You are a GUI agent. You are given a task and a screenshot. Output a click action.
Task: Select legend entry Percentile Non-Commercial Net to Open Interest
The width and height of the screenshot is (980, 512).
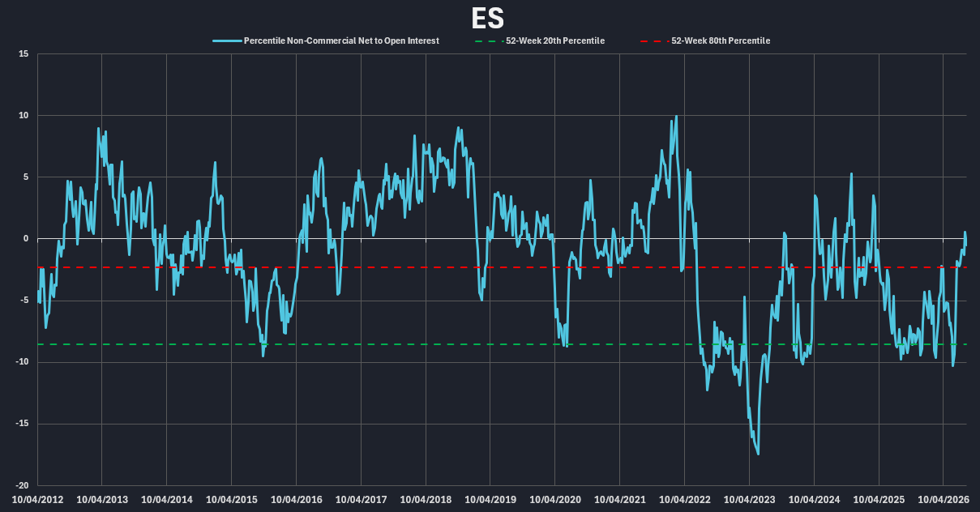click(341, 41)
